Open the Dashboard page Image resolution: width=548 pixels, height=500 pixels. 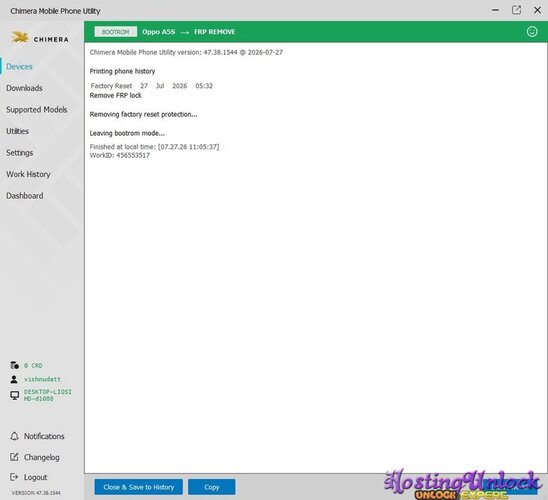click(25, 196)
